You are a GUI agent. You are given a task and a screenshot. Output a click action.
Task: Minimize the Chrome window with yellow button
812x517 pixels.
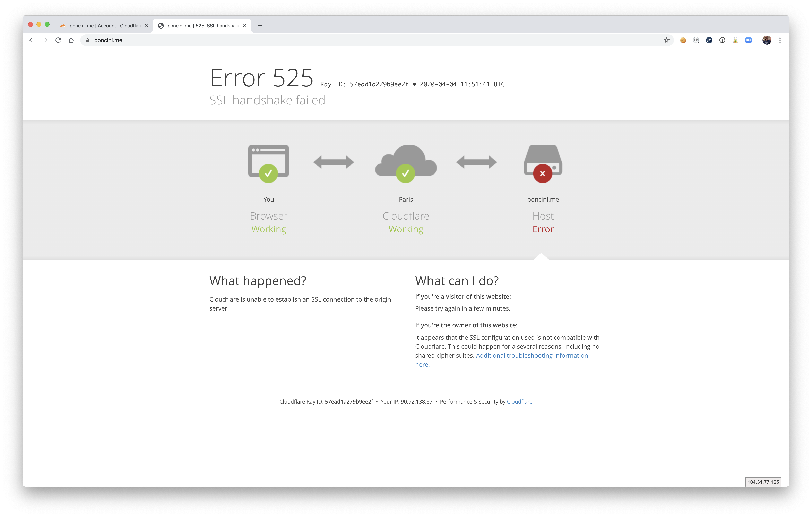[39, 24]
